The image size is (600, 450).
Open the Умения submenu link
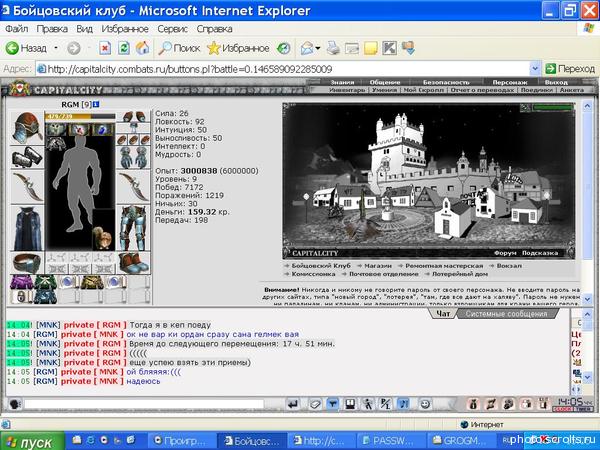pos(385,90)
